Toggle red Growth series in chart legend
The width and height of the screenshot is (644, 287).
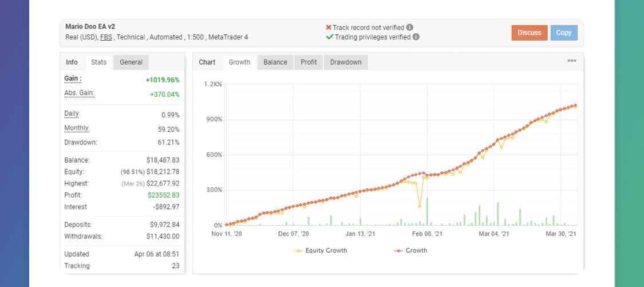point(410,250)
